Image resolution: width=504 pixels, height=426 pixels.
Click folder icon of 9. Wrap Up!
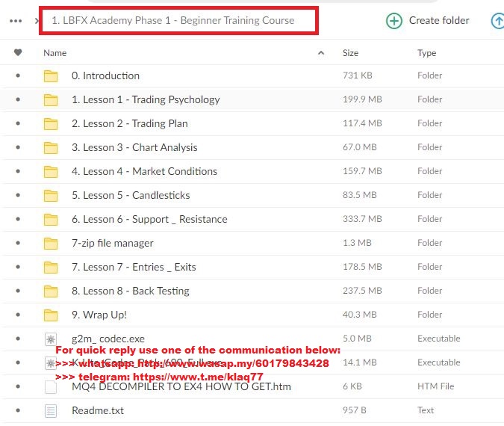[x=51, y=315]
